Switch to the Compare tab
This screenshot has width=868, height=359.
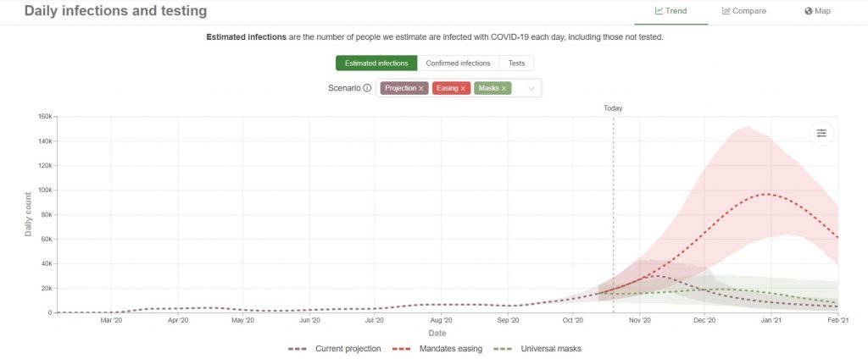pyautogui.click(x=744, y=11)
